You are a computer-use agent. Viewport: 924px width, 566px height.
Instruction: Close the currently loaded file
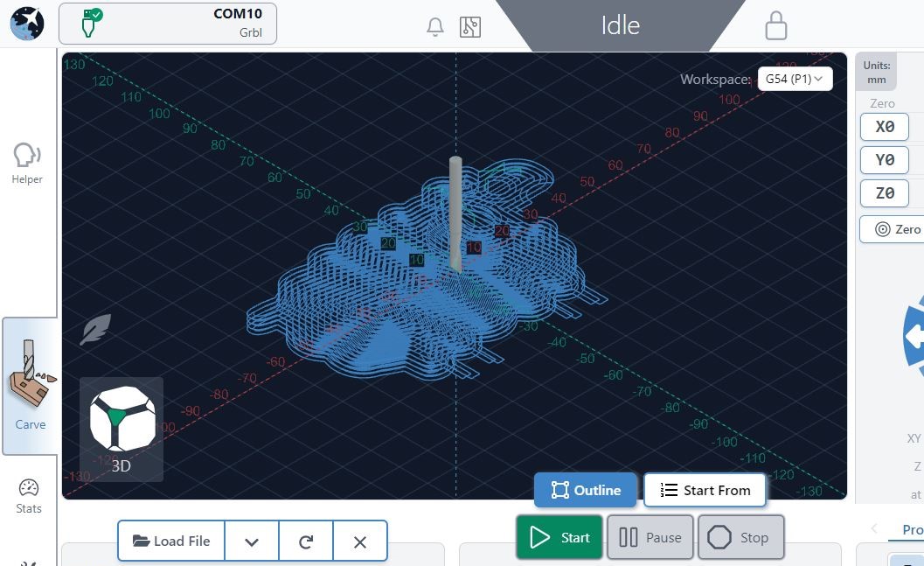tap(359, 542)
